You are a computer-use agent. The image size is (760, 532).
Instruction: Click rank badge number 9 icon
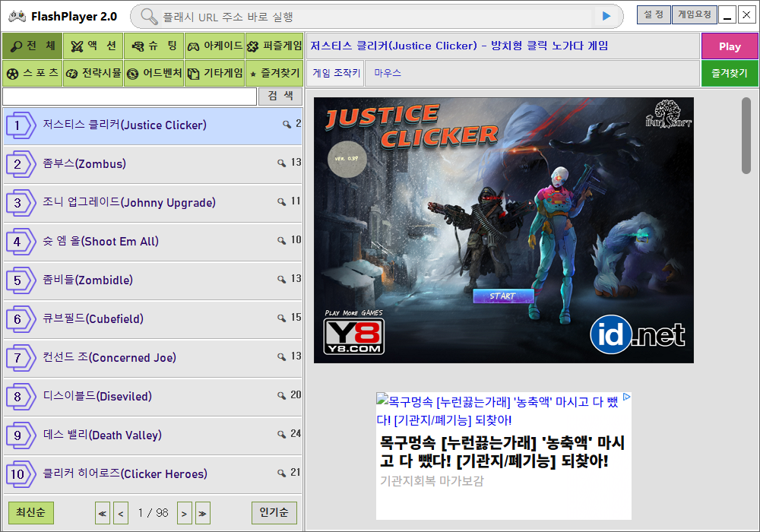click(x=21, y=435)
